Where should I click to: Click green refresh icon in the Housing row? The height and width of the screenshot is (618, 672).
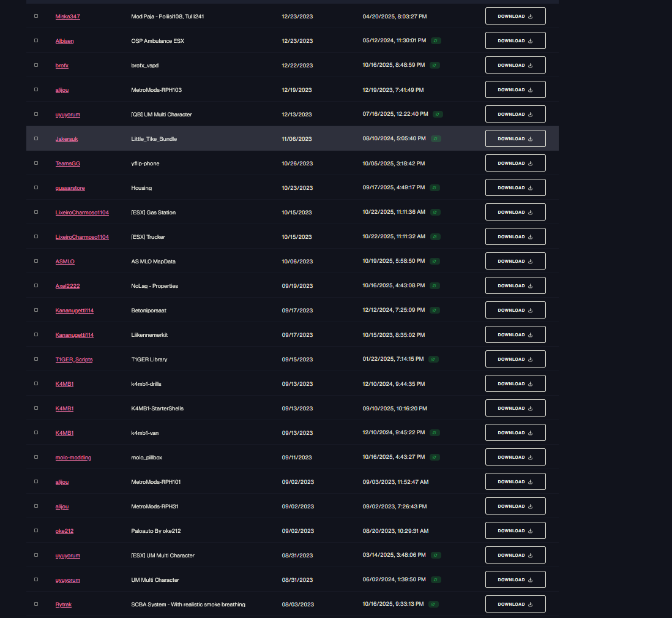coord(435,187)
